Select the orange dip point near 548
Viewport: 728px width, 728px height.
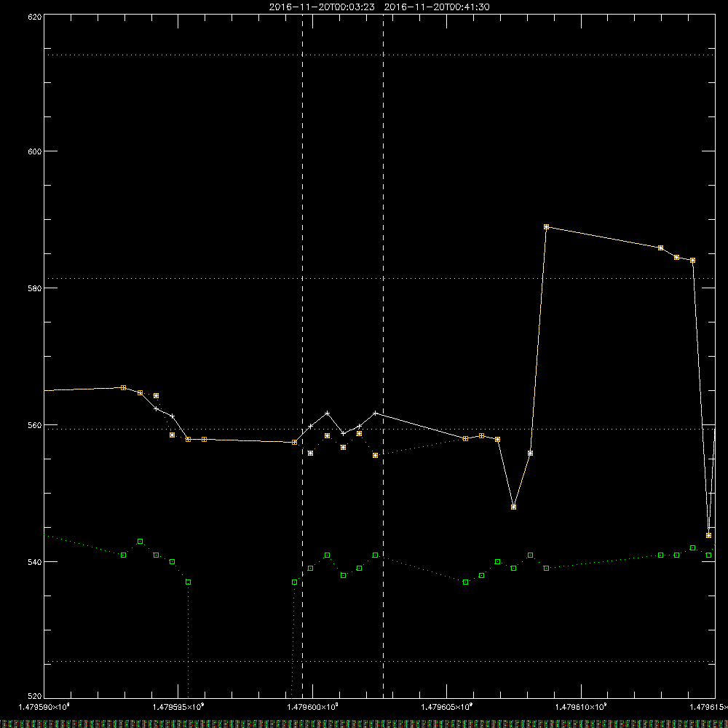pyautogui.click(x=513, y=507)
